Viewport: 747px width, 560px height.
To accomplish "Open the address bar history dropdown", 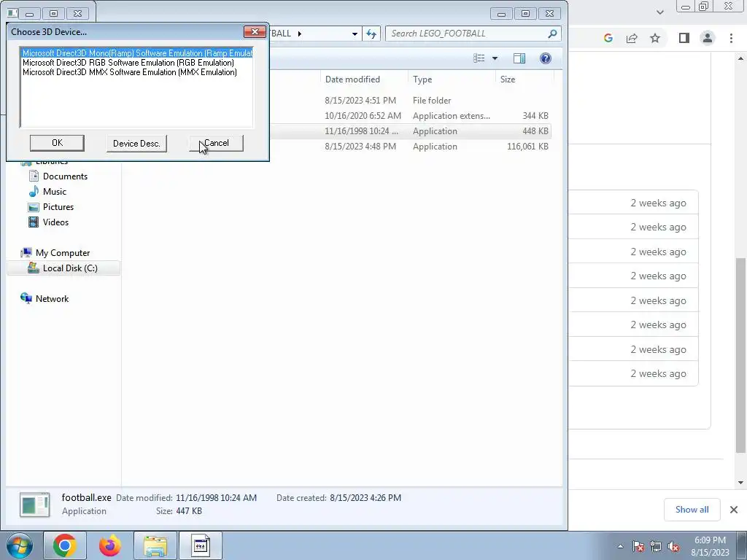I will pyautogui.click(x=355, y=34).
